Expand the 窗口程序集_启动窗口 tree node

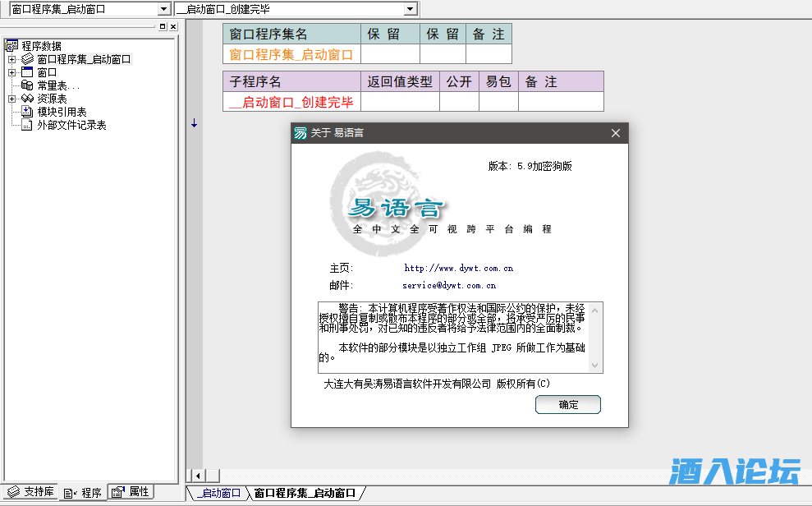(x=11, y=59)
